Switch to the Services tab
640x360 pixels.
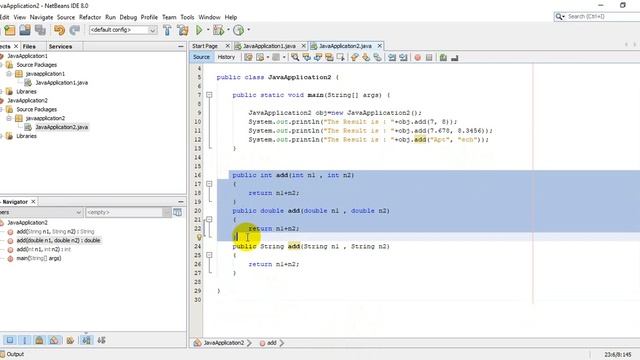click(60, 47)
